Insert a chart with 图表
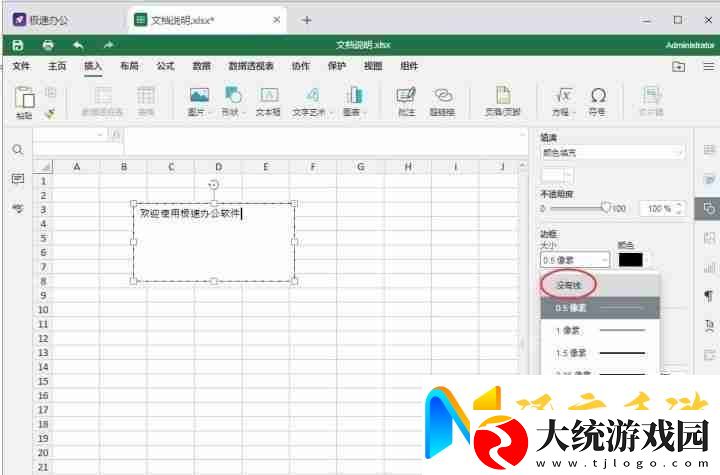 [x=354, y=102]
